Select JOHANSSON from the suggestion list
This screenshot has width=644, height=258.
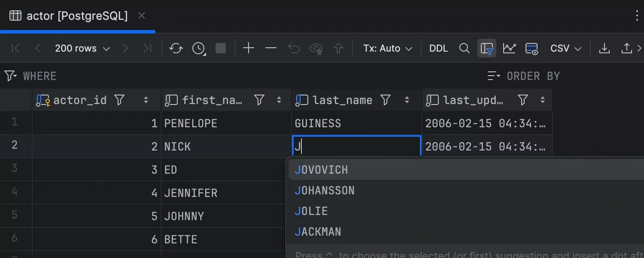pyautogui.click(x=325, y=190)
